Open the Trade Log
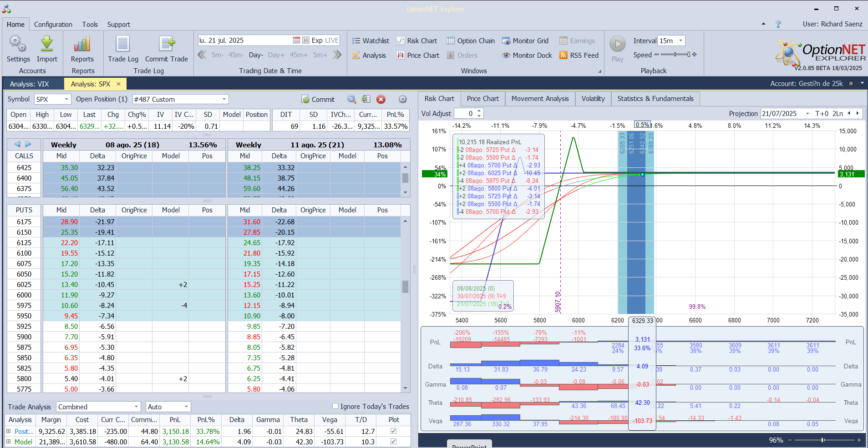 pos(123,49)
